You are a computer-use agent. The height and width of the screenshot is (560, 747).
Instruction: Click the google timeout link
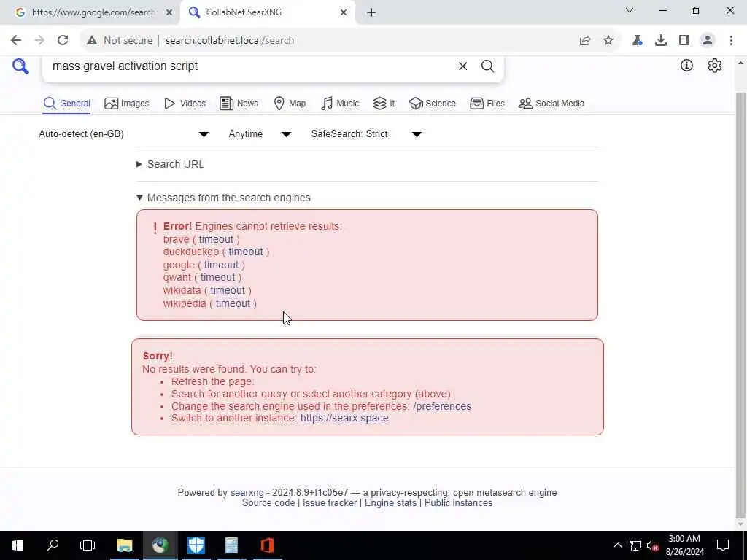(221, 265)
